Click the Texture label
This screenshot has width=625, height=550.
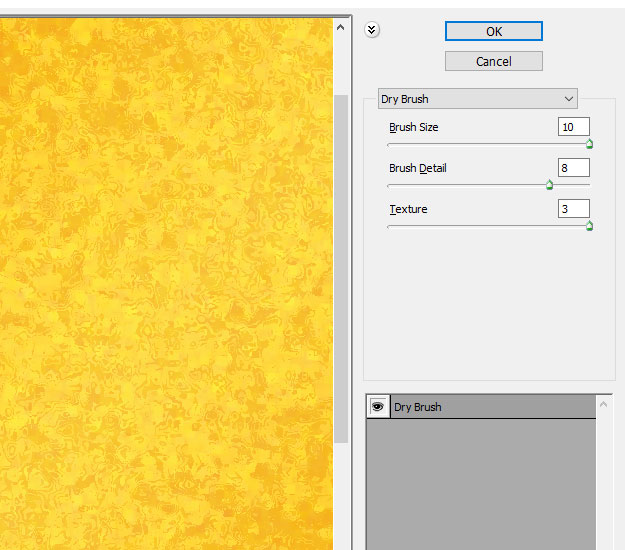tap(408, 210)
